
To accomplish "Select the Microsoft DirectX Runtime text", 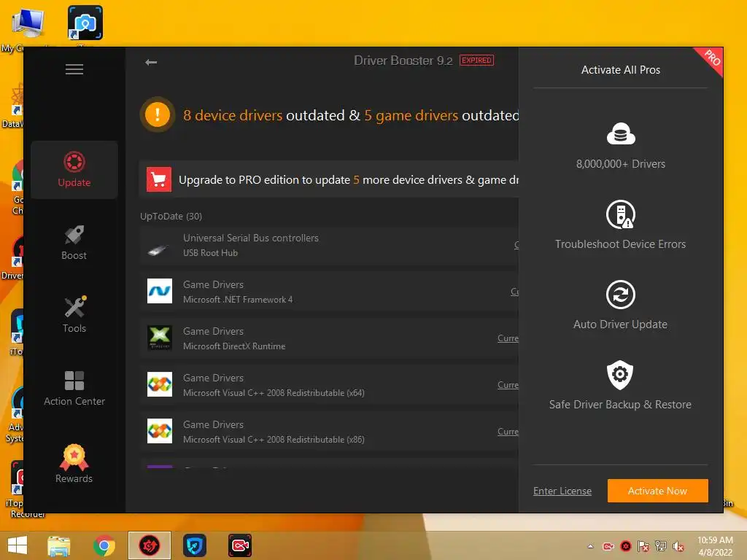I will point(234,346).
